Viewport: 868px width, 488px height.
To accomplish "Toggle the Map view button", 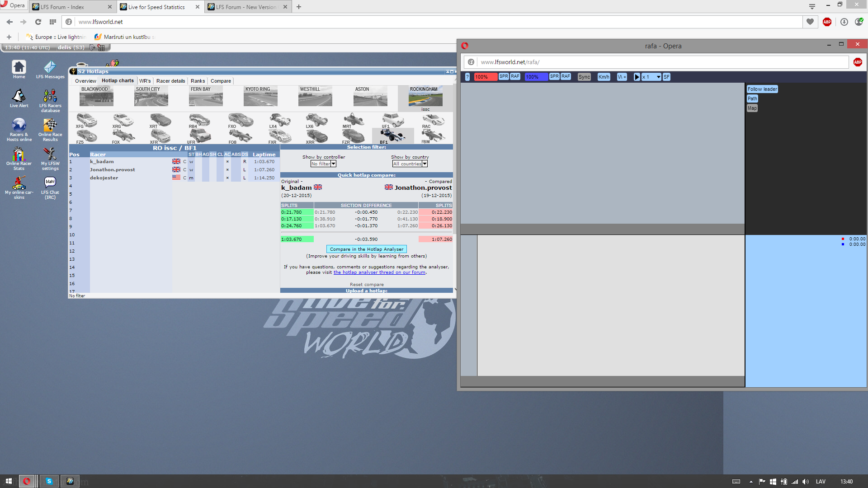I will [x=752, y=108].
